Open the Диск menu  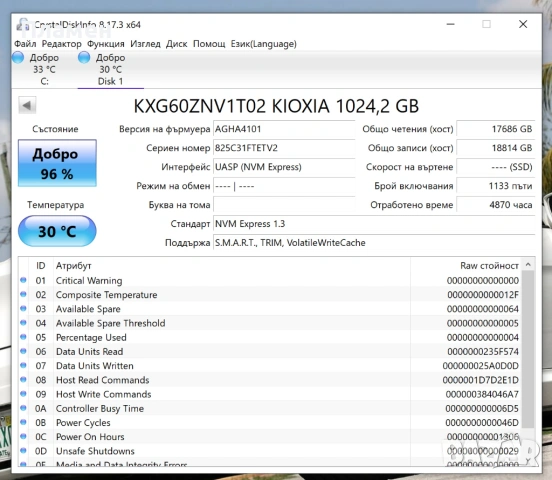pyautogui.click(x=176, y=44)
